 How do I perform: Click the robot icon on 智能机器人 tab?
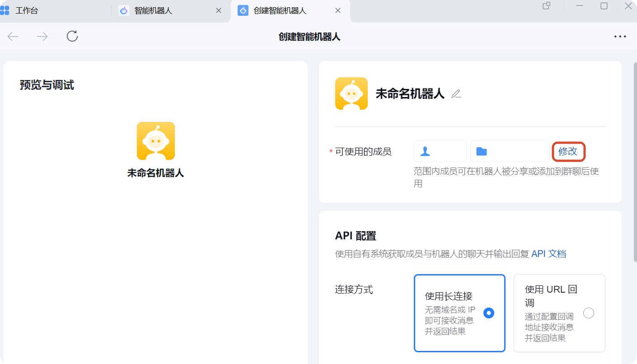124,10
